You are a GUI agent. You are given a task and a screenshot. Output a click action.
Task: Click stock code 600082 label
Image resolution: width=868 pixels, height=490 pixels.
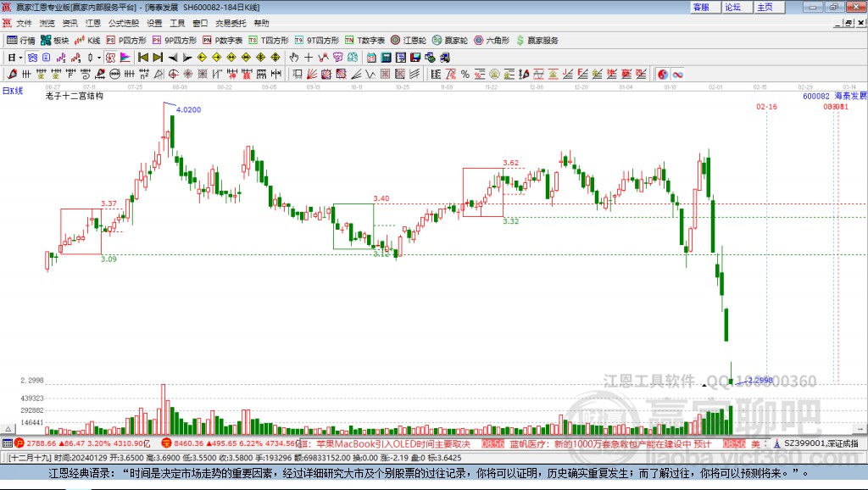(x=816, y=97)
